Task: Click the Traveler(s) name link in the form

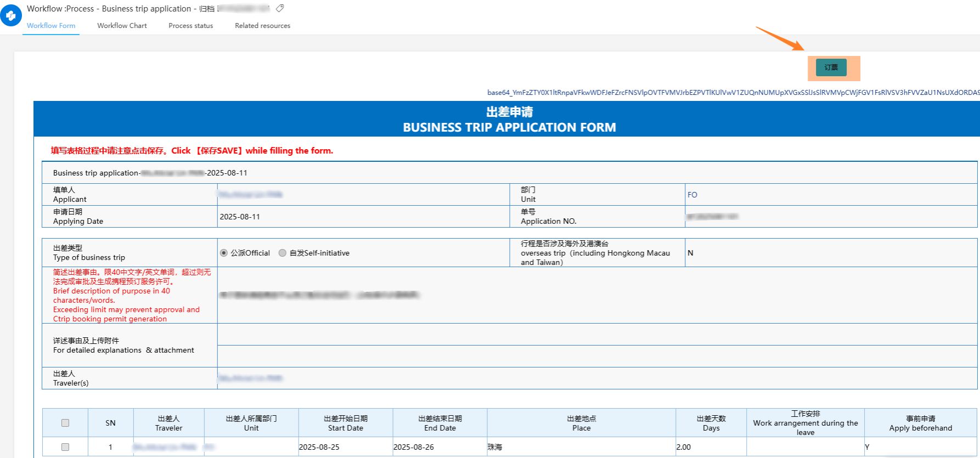Action: [x=251, y=378]
